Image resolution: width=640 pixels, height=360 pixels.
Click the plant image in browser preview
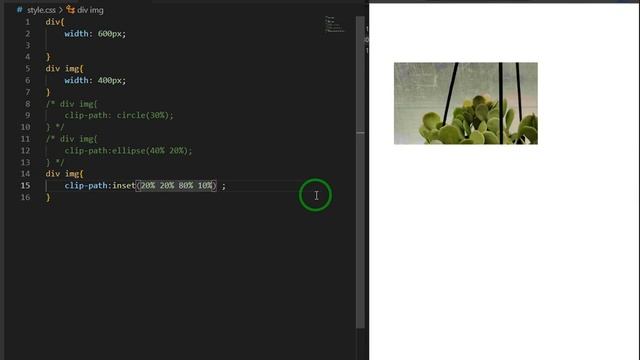(x=466, y=103)
